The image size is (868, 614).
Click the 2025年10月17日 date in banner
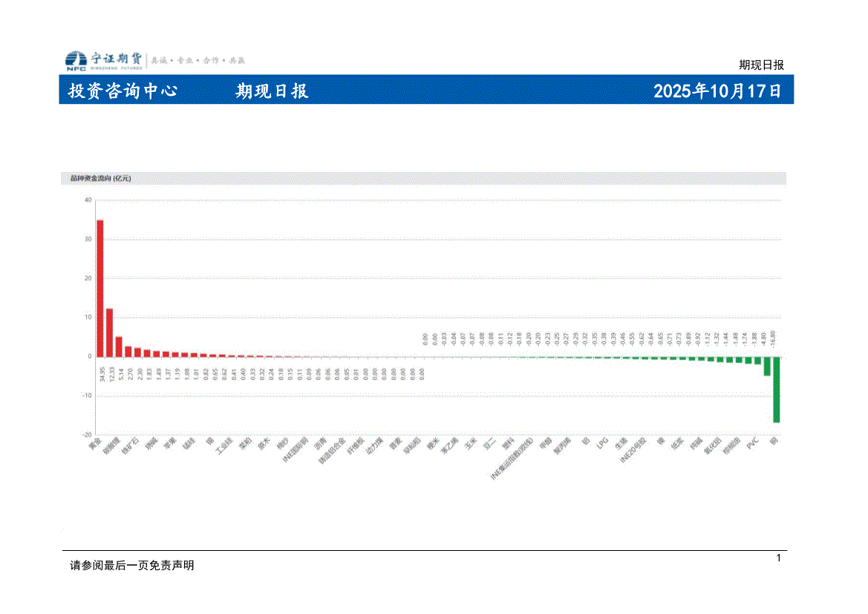tap(717, 91)
